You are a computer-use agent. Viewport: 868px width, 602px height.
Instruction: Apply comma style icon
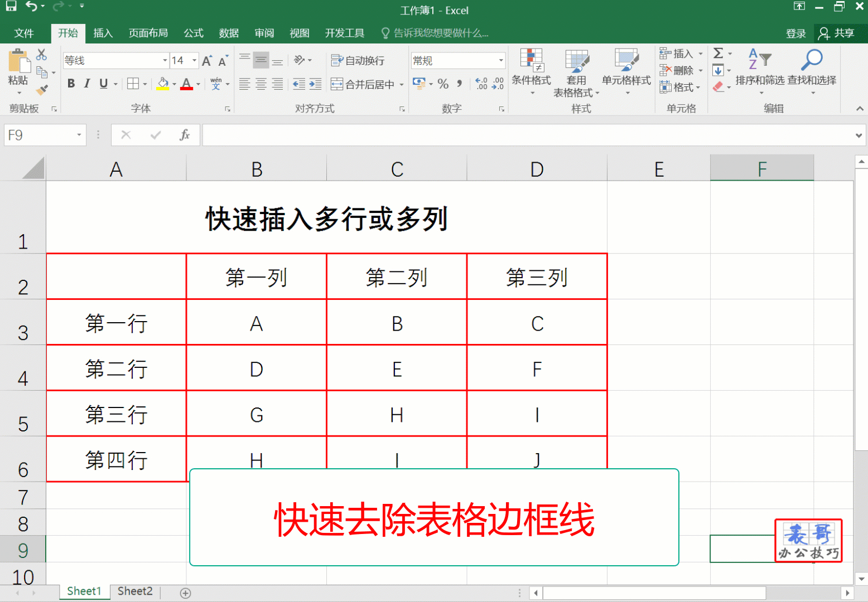(459, 84)
